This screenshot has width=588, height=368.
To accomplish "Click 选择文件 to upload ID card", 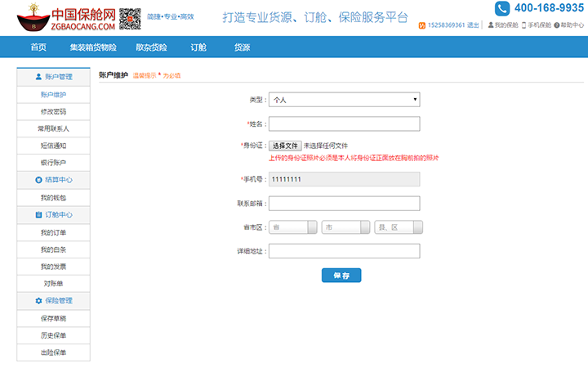I will coord(286,146).
